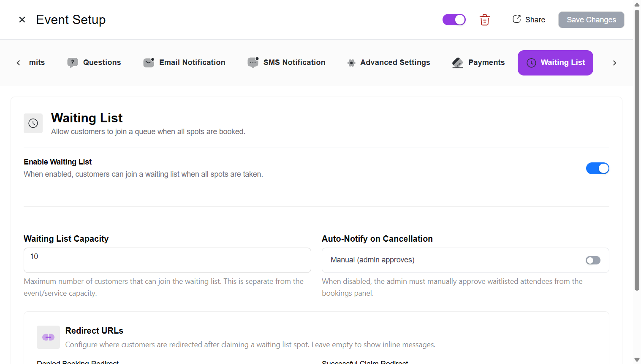Click the Redirect URLs link icon
641x364 pixels.
(48, 337)
